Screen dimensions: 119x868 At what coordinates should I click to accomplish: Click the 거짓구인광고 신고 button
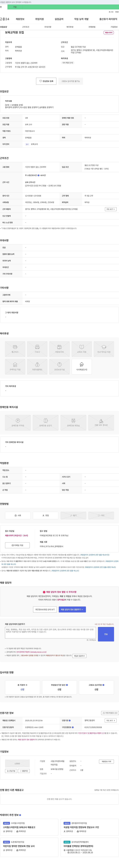[x=110, y=713]
